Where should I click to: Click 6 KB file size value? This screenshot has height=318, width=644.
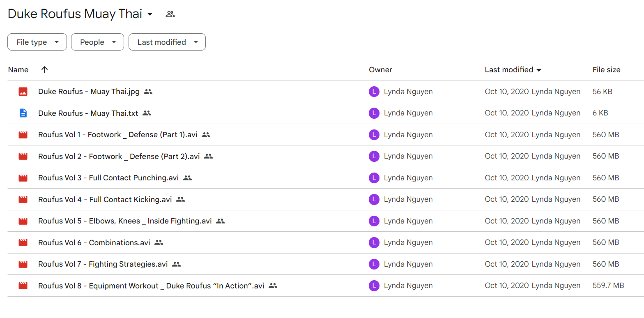coord(600,113)
